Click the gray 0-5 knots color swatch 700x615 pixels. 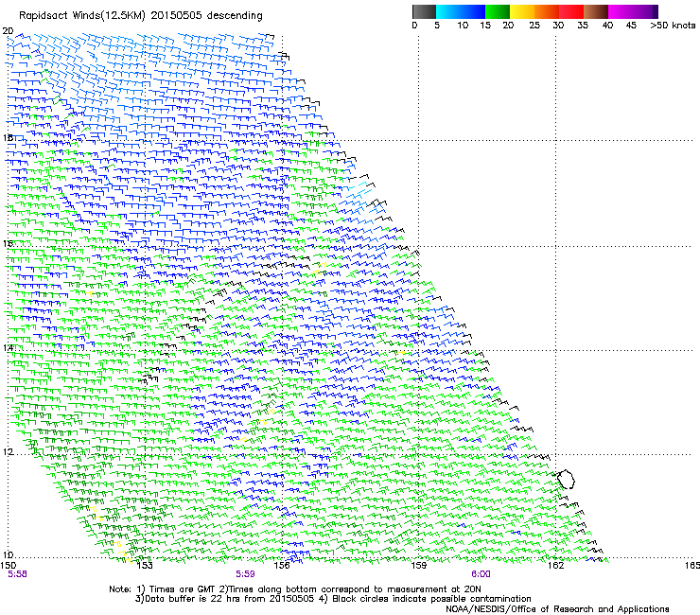tap(424, 11)
